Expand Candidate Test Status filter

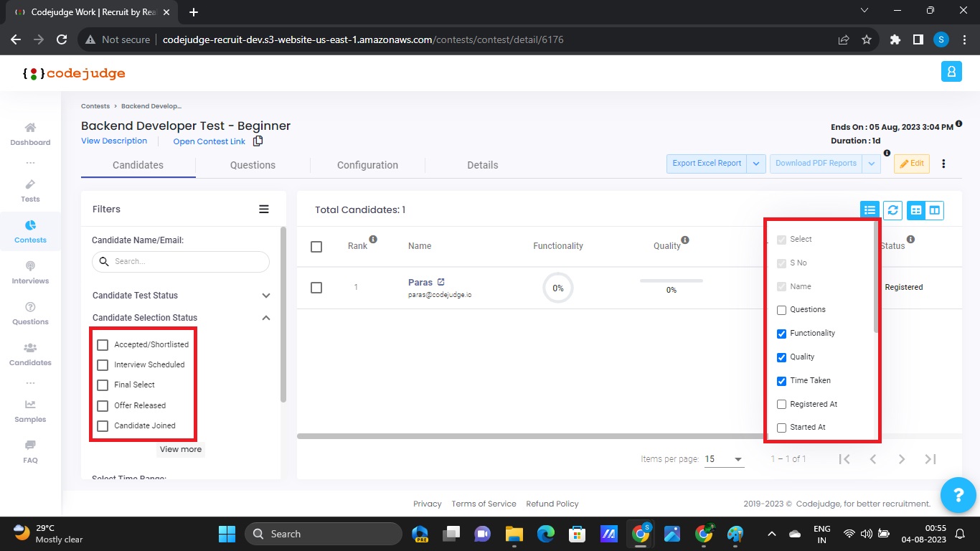[266, 296]
